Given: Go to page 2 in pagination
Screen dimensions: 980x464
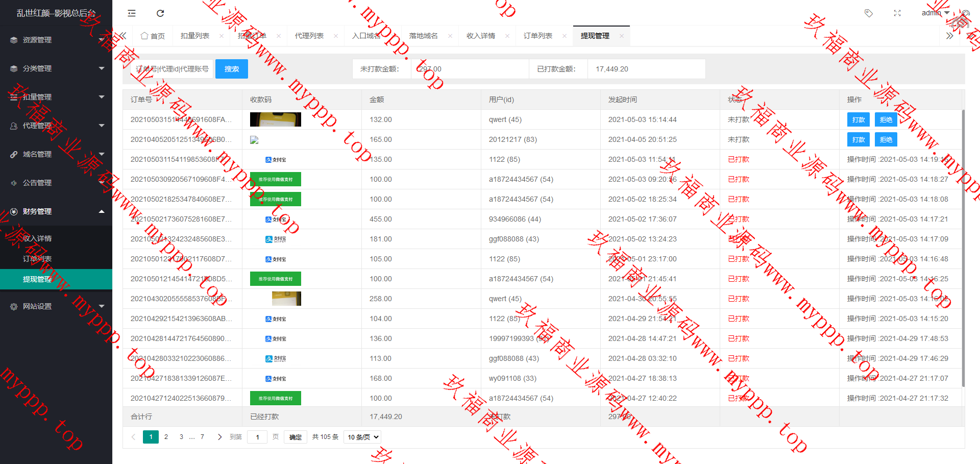Looking at the screenshot, I should tap(166, 437).
